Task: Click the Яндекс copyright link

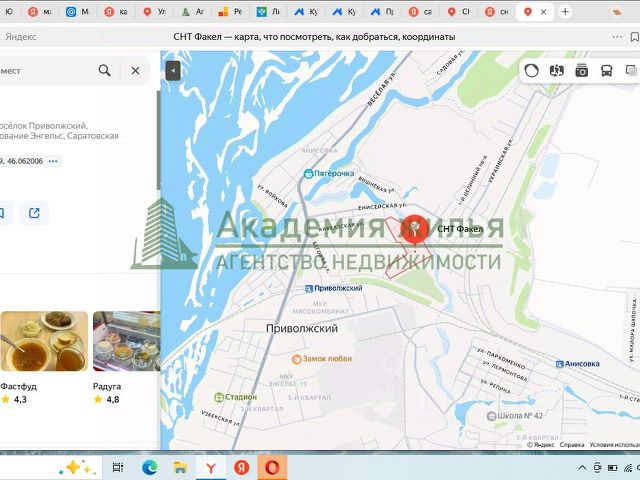Action: [x=541, y=444]
